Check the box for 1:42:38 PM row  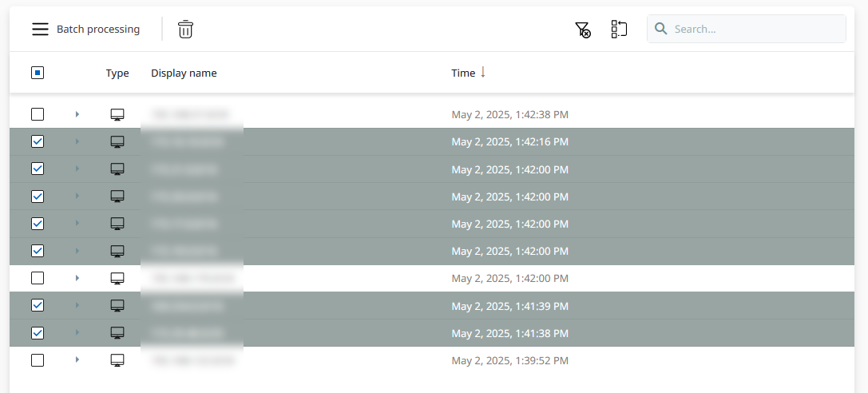(x=38, y=114)
